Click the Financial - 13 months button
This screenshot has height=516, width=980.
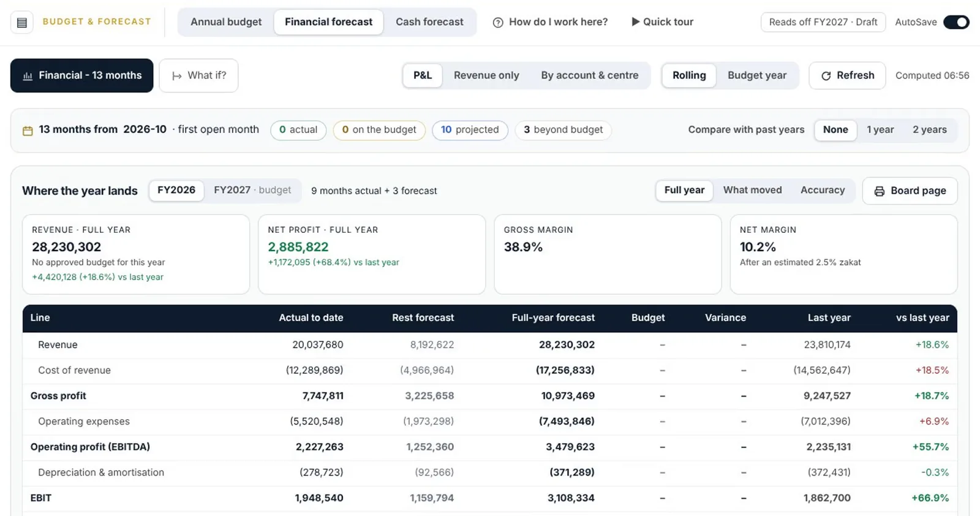point(81,75)
